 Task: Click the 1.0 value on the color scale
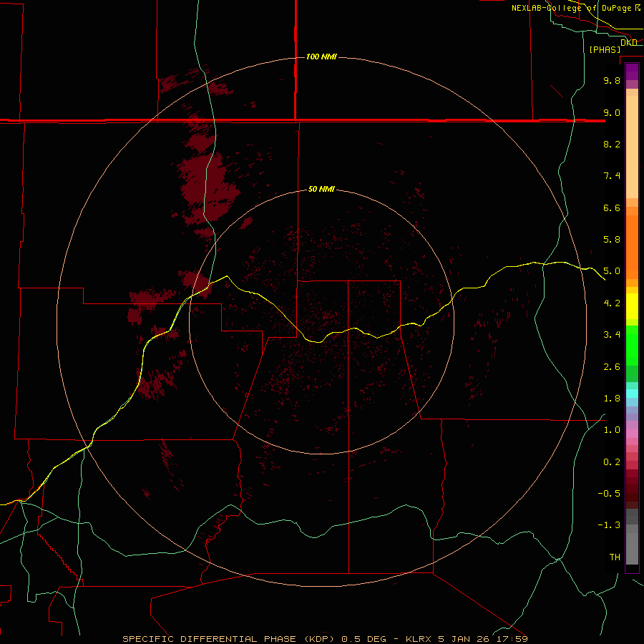pos(612,430)
